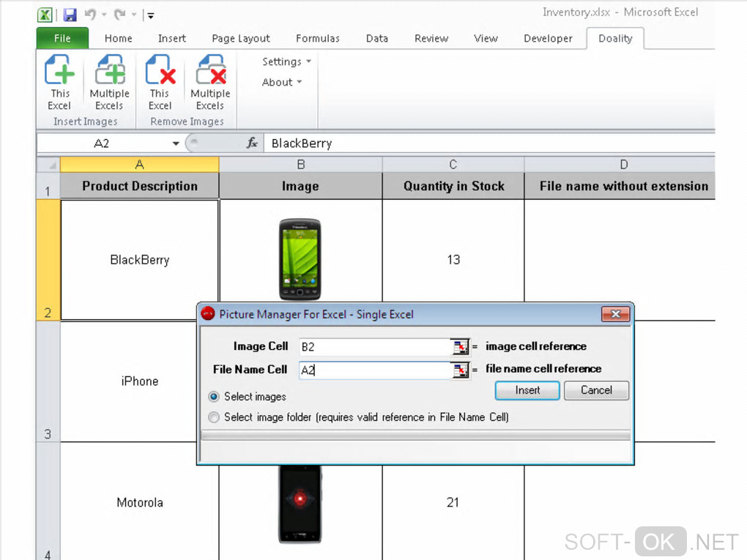Click the Select All corner triangle
The image size is (747, 560).
point(48,165)
